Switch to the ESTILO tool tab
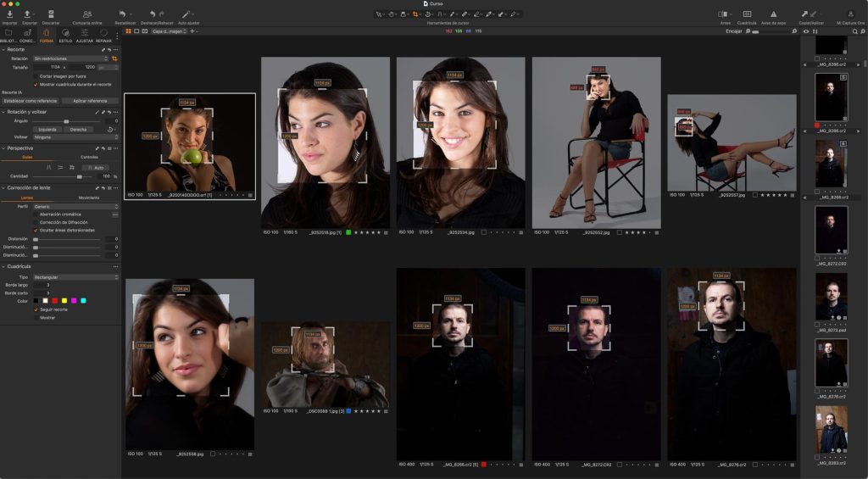 pyautogui.click(x=65, y=36)
